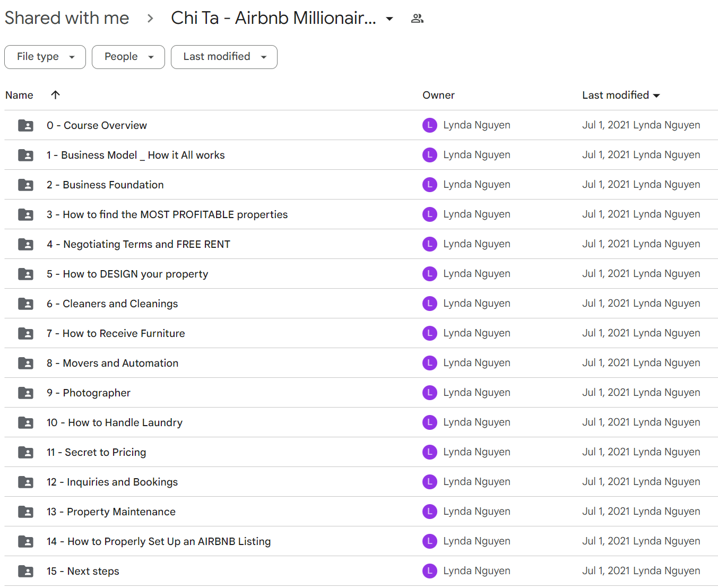
Task: Open 3 - How to find the MOST PROFITABLE properties
Action: point(167,214)
